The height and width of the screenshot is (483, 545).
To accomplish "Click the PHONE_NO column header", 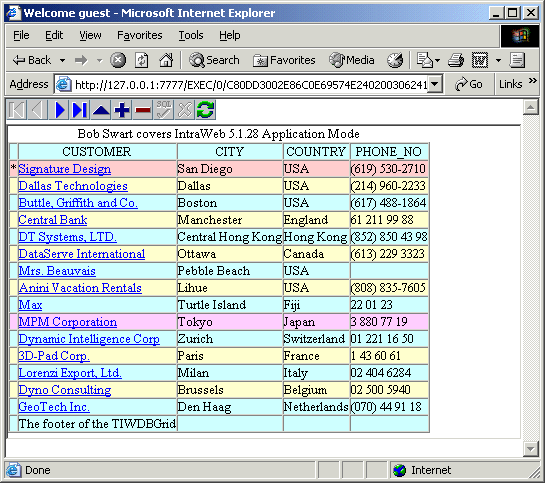I will [x=389, y=152].
